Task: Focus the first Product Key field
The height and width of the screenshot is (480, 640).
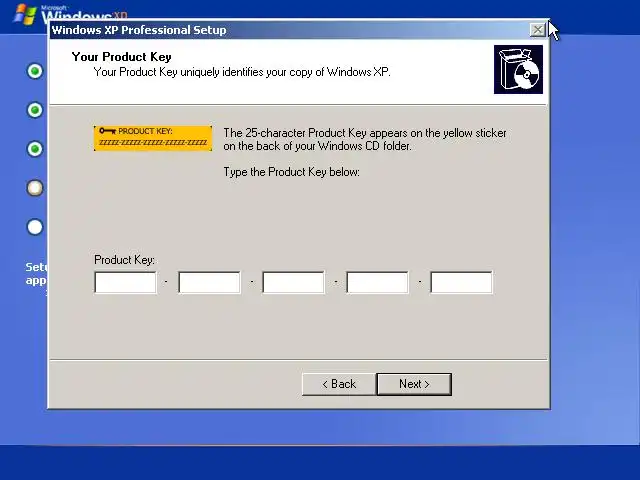Action: point(125,282)
